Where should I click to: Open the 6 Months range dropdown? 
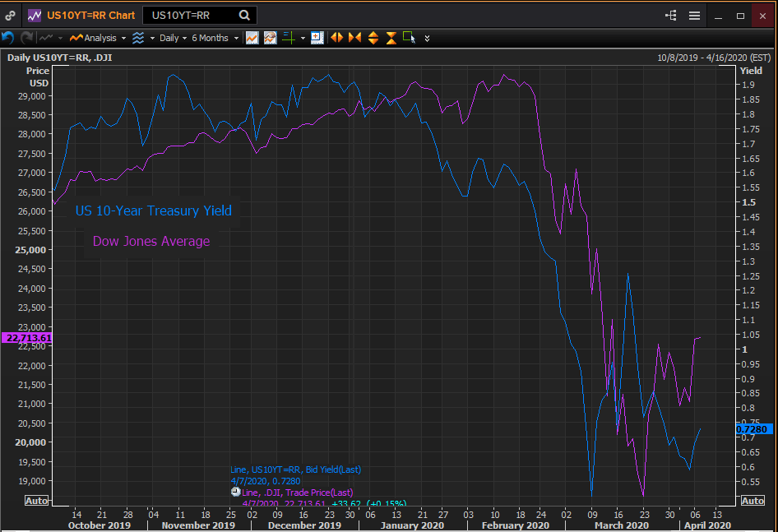tap(215, 38)
